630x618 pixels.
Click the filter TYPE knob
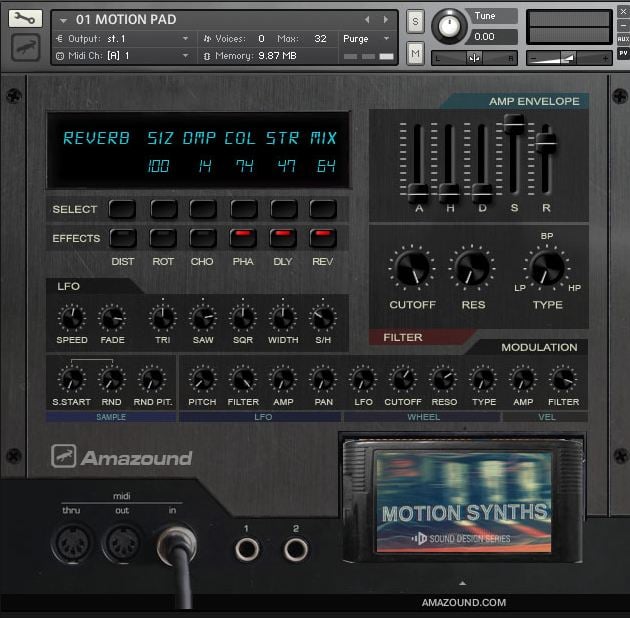[x=546, y=268]
